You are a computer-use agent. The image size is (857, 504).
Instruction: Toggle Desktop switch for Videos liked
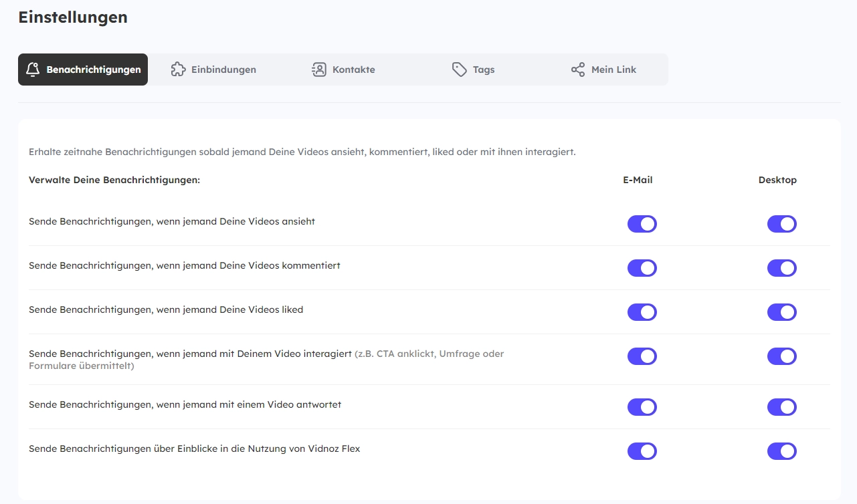tap(782, 312)
